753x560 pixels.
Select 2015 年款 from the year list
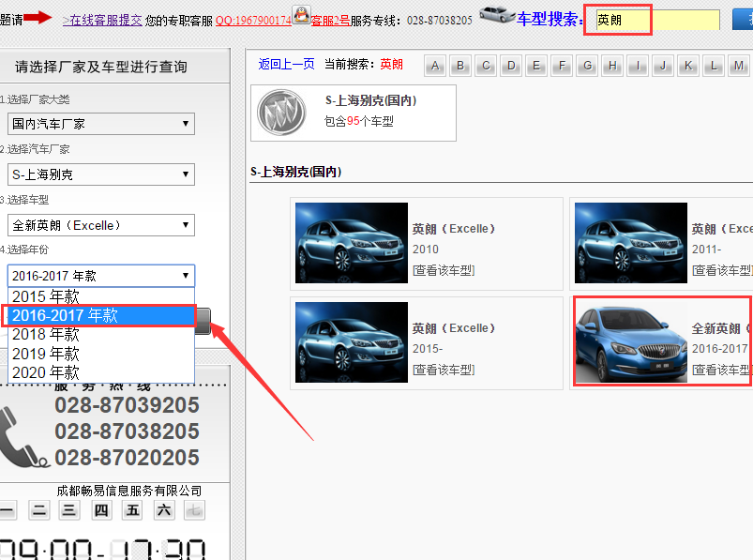tap(101, 296)
